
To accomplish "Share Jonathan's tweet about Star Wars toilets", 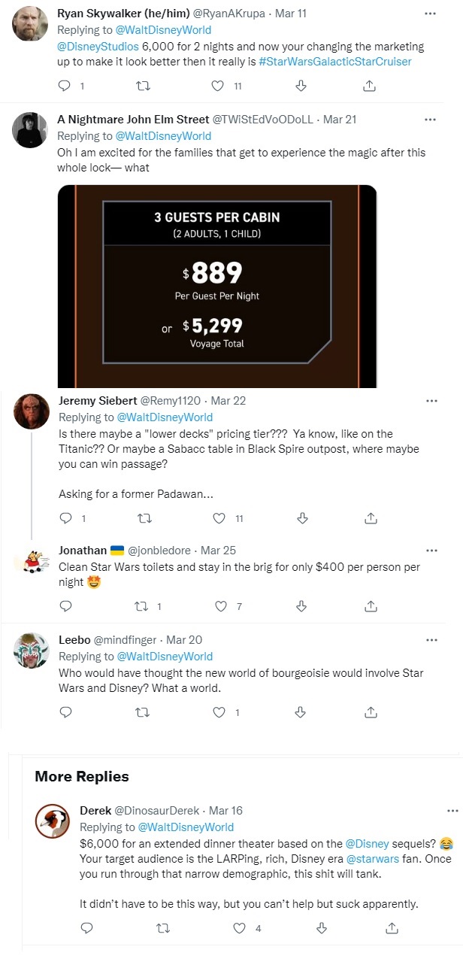I will [370, 606].
